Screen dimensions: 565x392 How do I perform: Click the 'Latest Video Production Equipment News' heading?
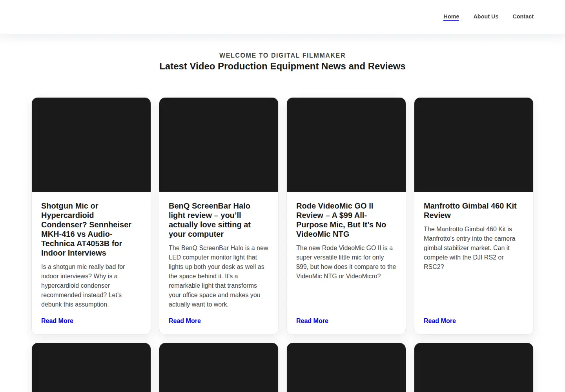(282, 66)
